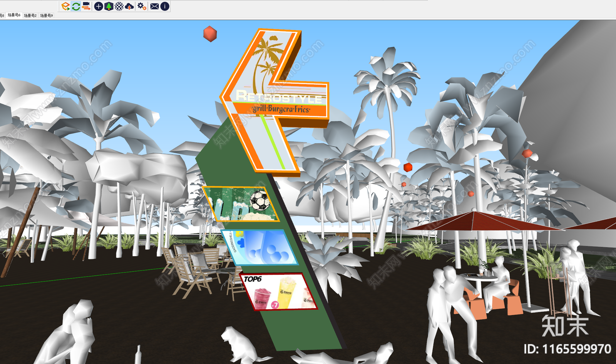Open the material editor checkered sphere
Viewport: 616px width, 364px height.
coord(119,6)
